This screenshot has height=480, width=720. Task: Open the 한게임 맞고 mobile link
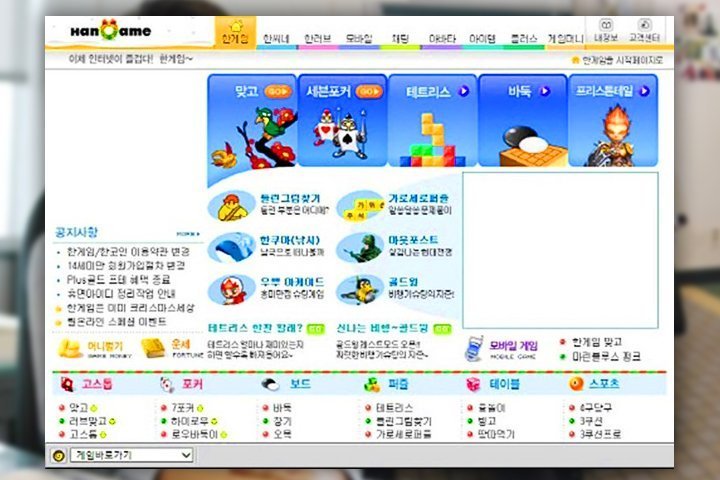[x=597, y=342]
